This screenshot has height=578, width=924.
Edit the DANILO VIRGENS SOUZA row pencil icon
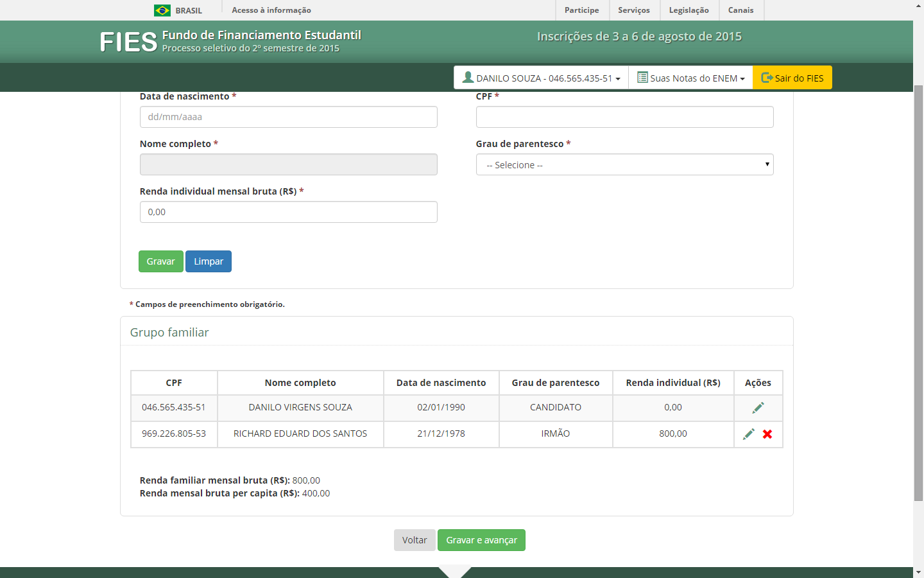(758, 408)
